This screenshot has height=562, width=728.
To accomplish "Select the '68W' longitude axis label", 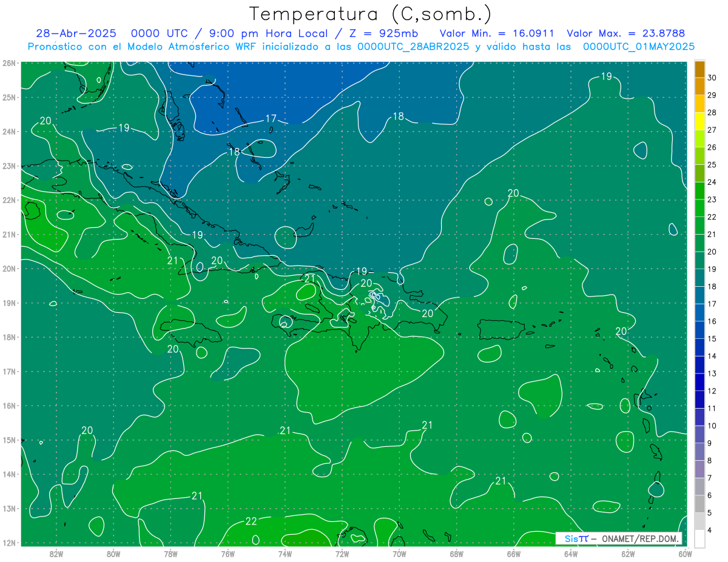I will [457, 554].
